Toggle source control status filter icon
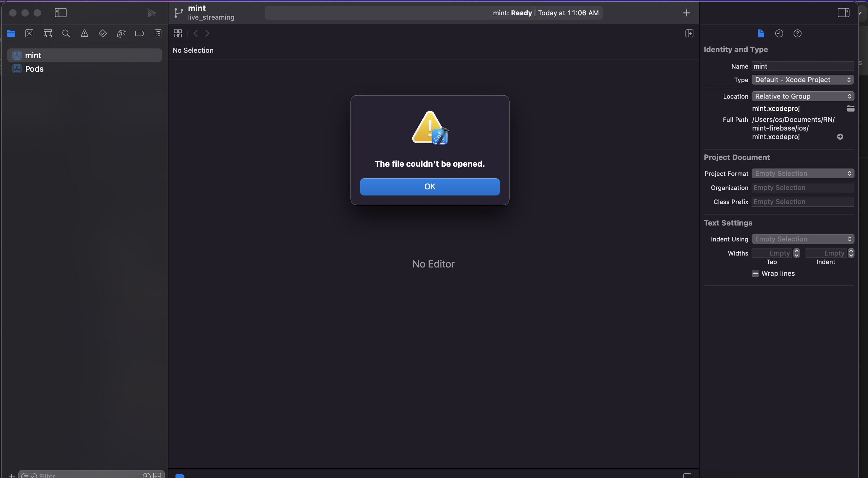868x478 pixels. (x=157, y=475)
